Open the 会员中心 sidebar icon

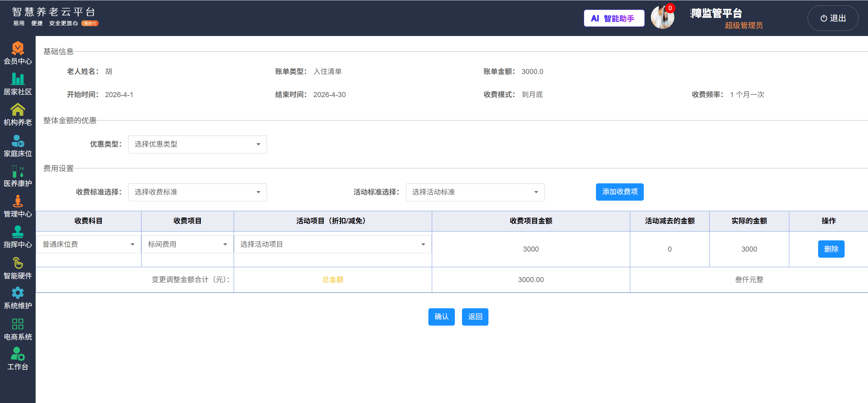pyautogui.click(x=18, y=48)
